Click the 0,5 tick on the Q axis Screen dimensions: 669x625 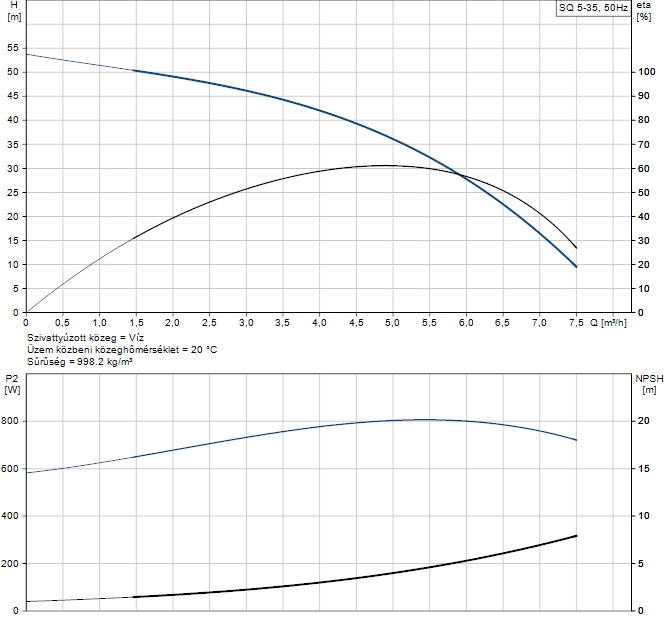[x=63, y=323]
